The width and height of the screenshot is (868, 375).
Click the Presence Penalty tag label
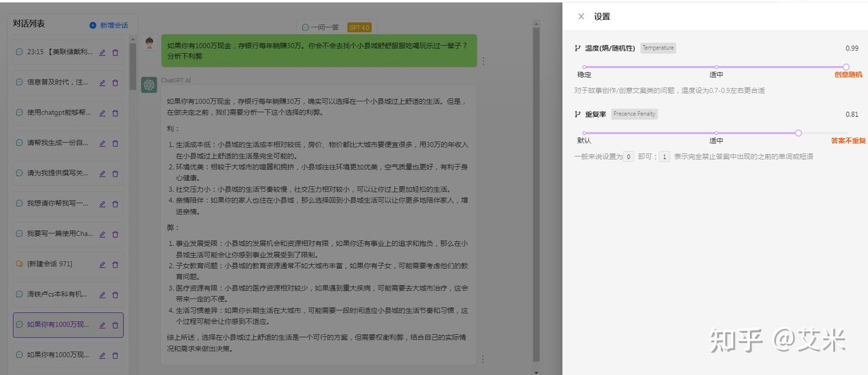tap(635, 114)
